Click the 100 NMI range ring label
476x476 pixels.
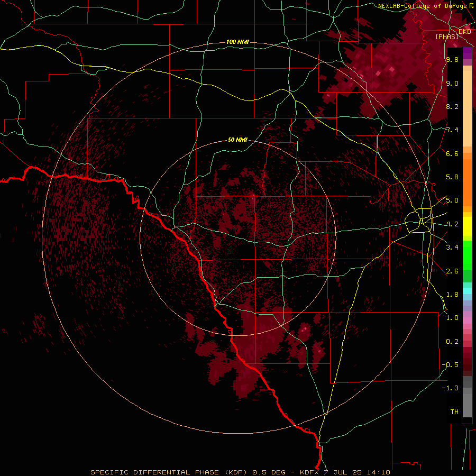pos(237,42)
